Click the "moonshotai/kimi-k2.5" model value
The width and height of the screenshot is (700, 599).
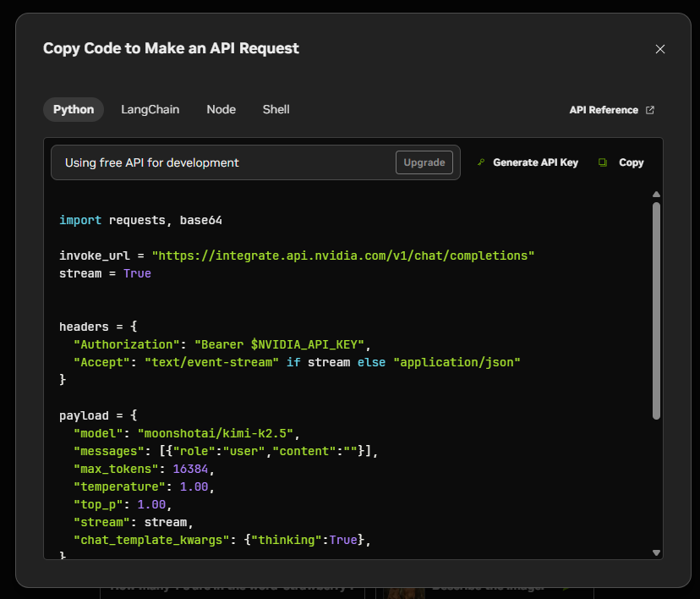(x=216, y=433)
